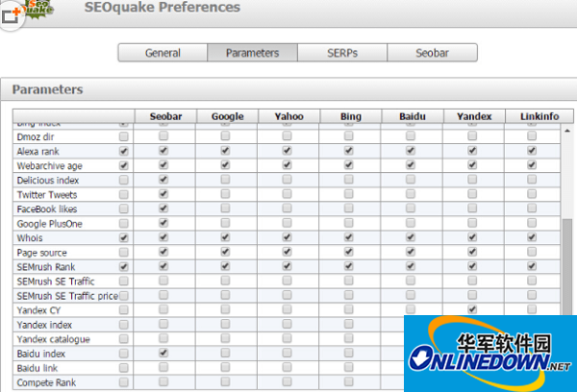Uncheck Webarchive age master checkbox
The width and height of the screenshot is (577, 392).
pyautogui.click(x=124, y=165)
